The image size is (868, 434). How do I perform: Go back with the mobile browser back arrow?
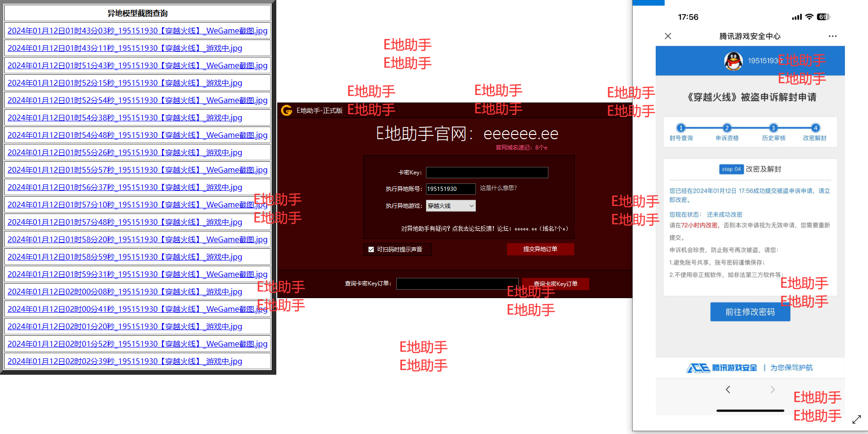click(728, 389)
